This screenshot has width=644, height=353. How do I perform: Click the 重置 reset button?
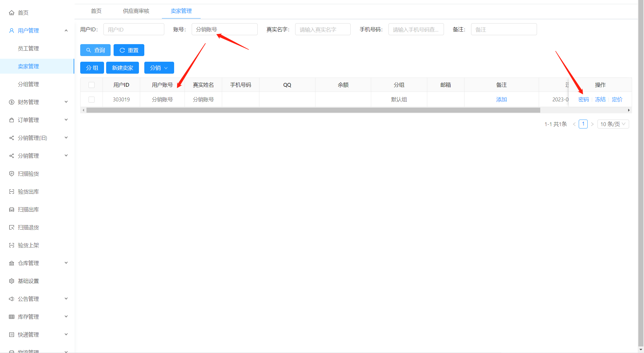tap(129, 50)
